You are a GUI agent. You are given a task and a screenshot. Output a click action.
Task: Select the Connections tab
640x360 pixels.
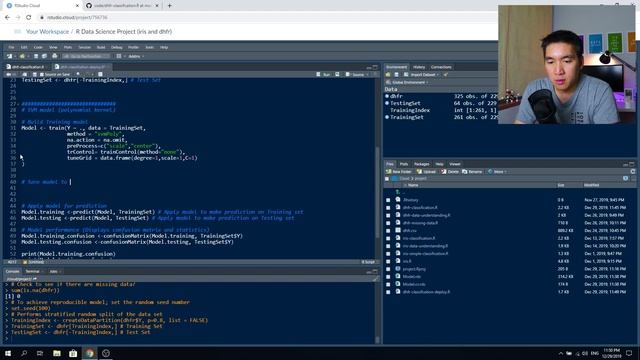pyautogui.click(x=441, y=67)
